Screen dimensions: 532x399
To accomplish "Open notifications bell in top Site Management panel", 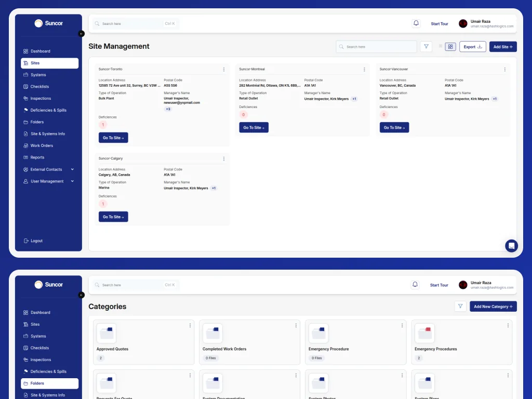I will point(416,23).
